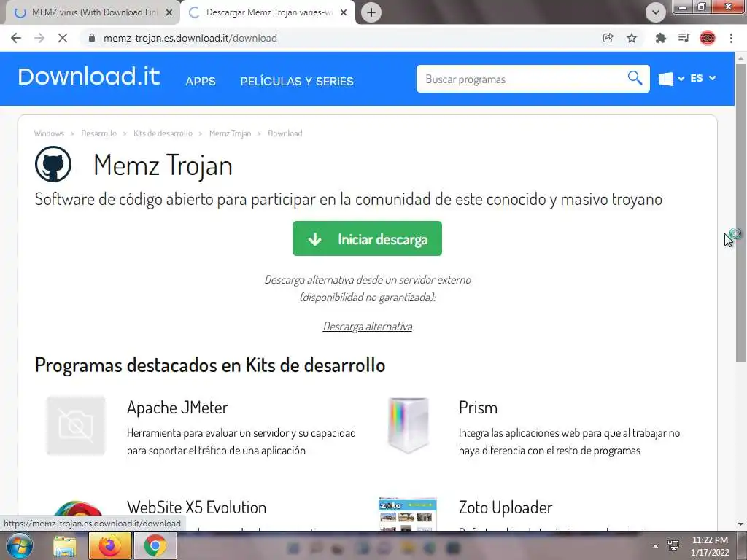Close the MEMZ virus tab
Screen dimensions: 747x560
tap(169, 13)
